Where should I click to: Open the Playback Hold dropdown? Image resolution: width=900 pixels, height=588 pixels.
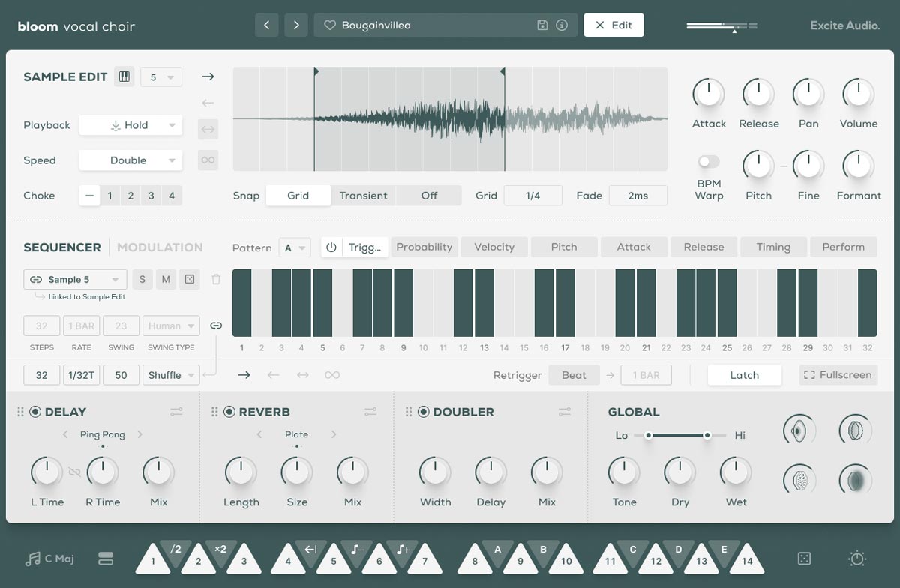130,125
